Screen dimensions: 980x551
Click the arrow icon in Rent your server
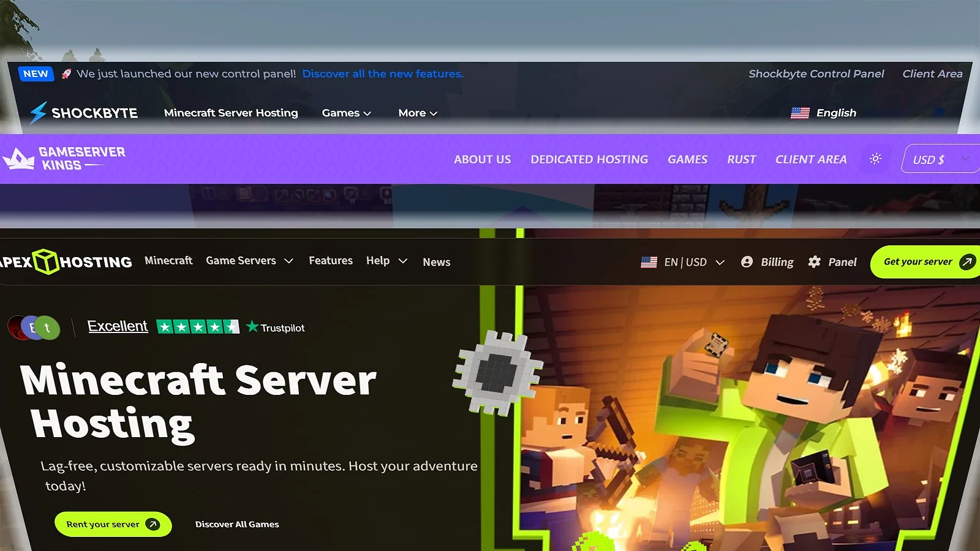click(153, 524)
